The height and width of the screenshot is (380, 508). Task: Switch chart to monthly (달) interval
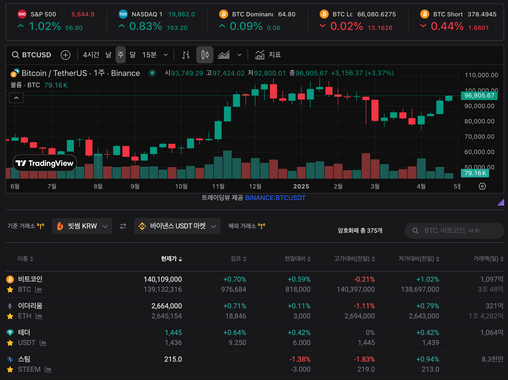tap(133, 55)
